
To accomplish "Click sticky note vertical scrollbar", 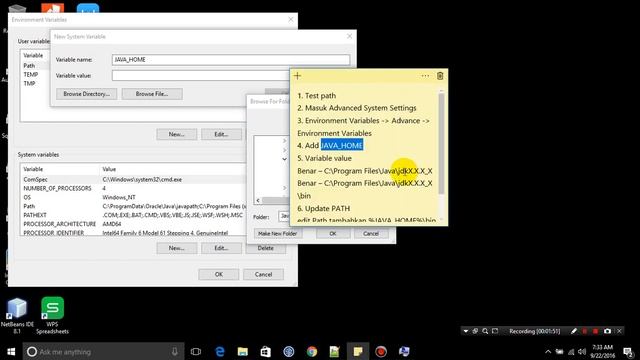I will (x=441, y=143).
